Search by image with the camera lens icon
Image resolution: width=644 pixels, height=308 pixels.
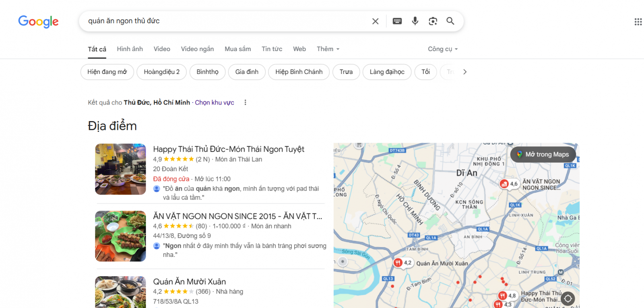(x=433, y=21)
